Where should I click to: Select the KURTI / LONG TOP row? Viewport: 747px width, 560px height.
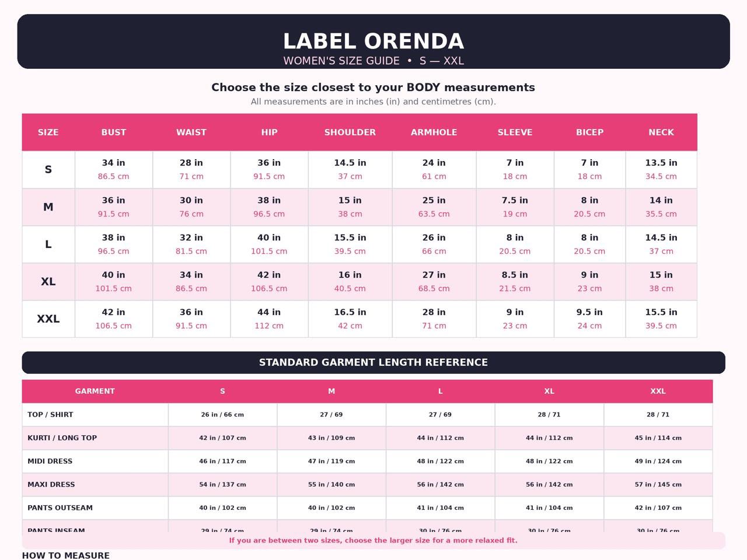[367, 438]
